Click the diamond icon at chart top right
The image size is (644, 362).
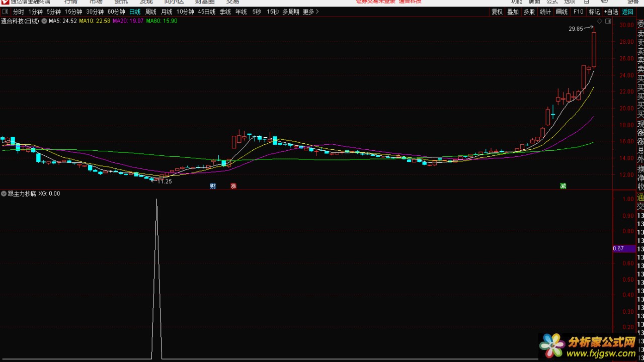pos(600,21)
